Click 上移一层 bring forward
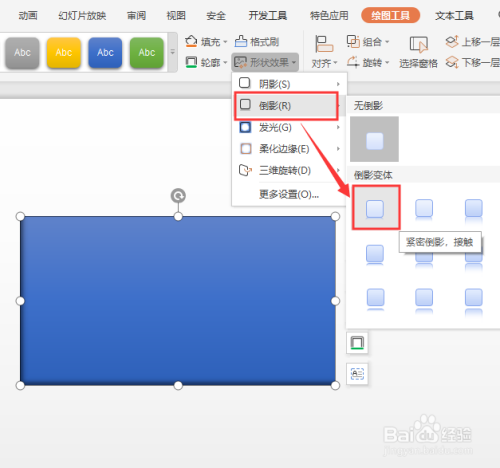Image resolution: width=500 pixels, height=468 pixels. tap(473, 42)
